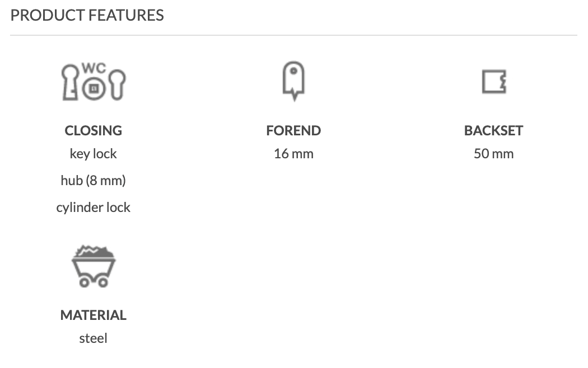Click the FOREND feature label
Image resolution: width=588 pixels, height=368 pixels.
coord(293,130)
